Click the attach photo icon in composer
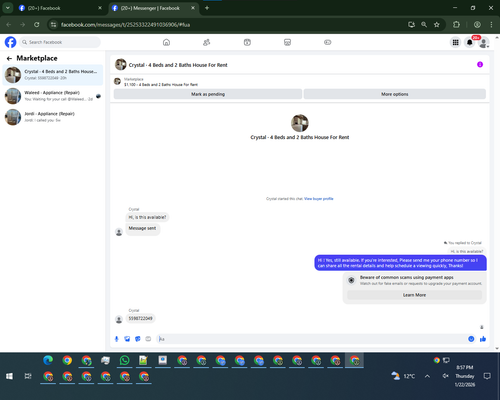500x400 pixels. pos(127,339)
